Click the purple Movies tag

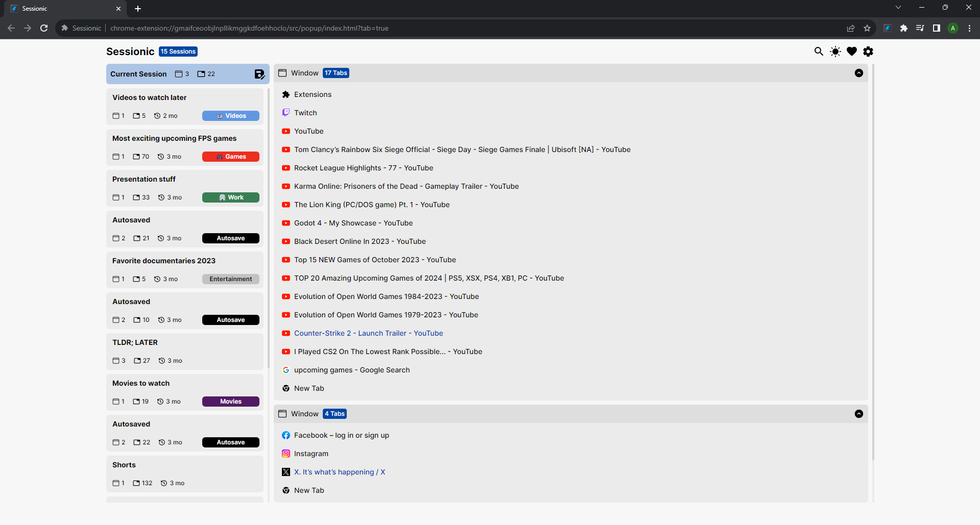(231, 402)
